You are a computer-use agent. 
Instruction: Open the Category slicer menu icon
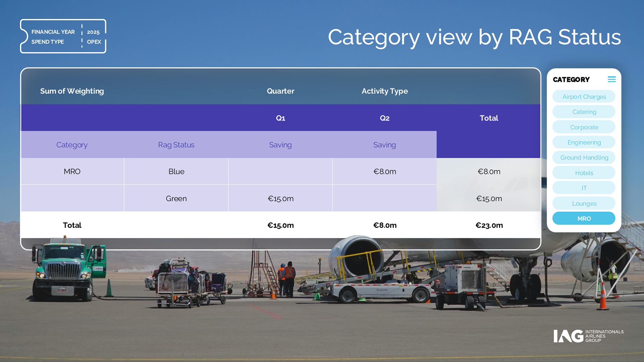(x=611, y=79)
